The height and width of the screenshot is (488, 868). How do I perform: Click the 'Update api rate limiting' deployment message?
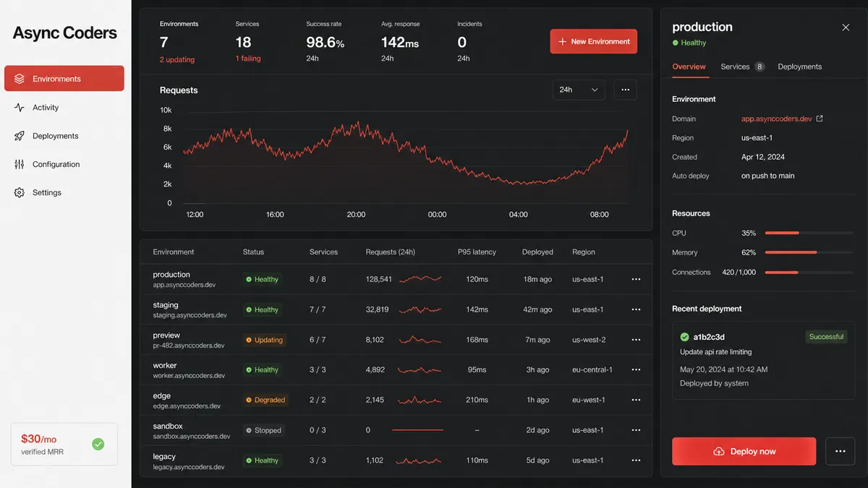click(x=715, y=352)
